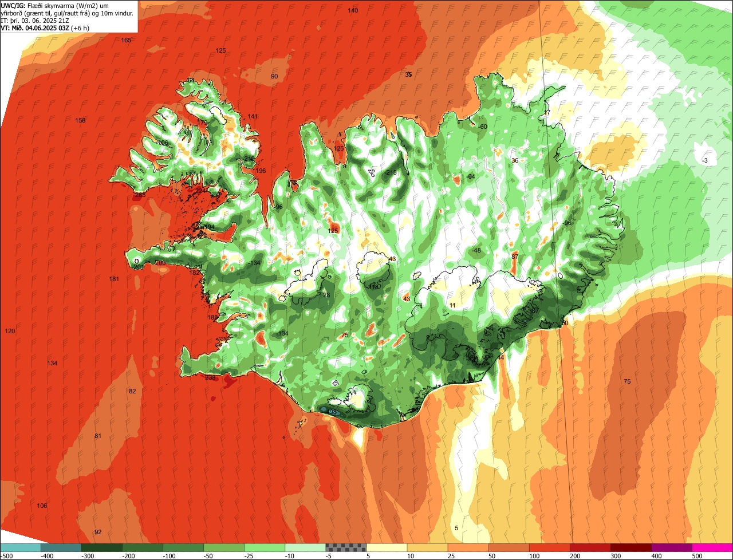Pick the legend swatch between -50 and -25
Image resolution: width=733 pixels, height=560 pixels.
[224, 547]
